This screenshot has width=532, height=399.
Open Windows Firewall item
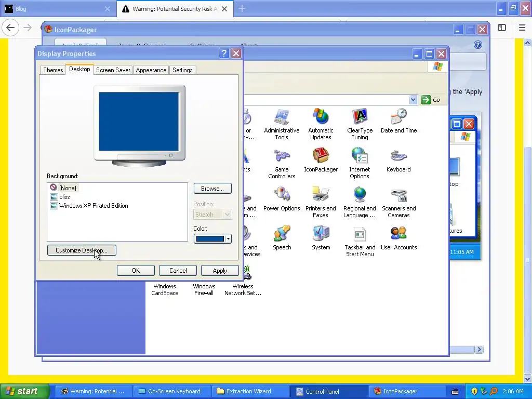tap(204, 289)
